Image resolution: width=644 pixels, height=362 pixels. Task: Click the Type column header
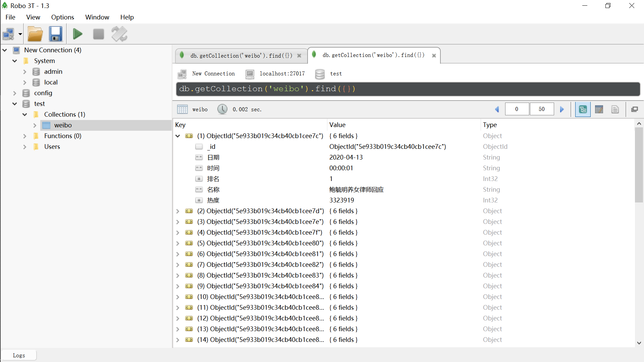click(x=557, y=125)
